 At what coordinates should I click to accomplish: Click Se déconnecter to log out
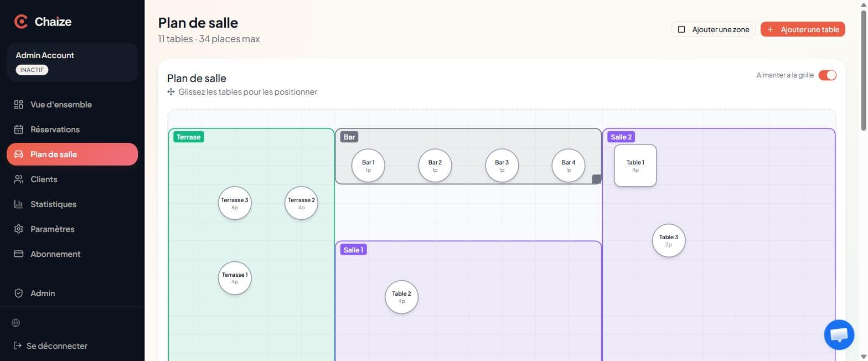pos(50,346)
